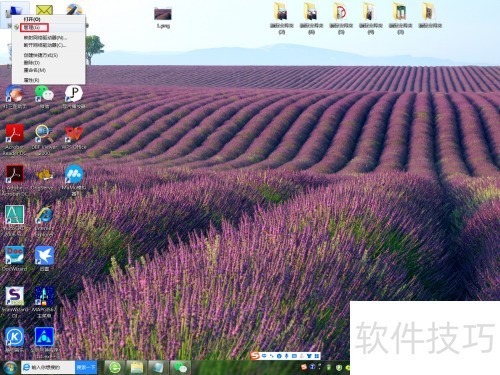Screen dimensions: 500x375
Task: Click 映射网络驱动器(N)... menu entry
Action: (45, 38)
